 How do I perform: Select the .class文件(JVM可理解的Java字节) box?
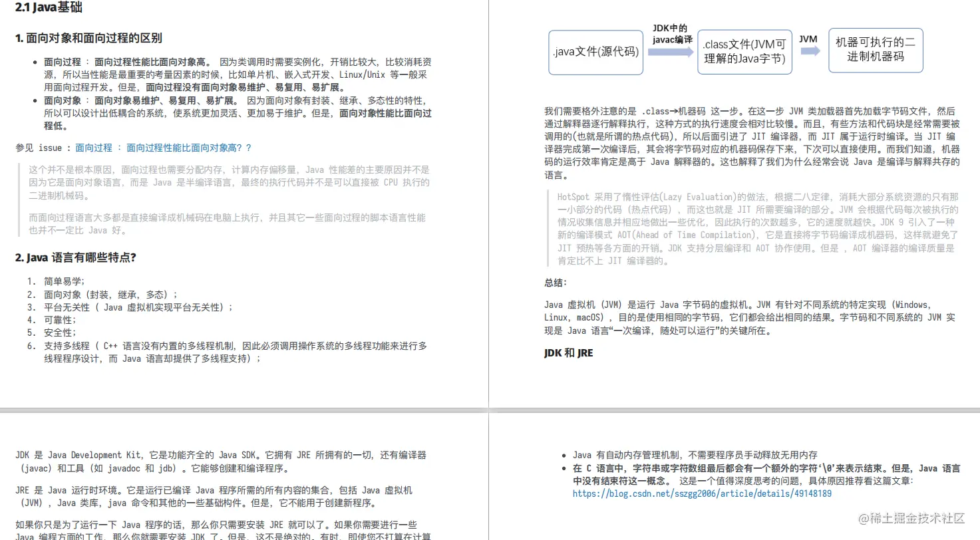744,52
